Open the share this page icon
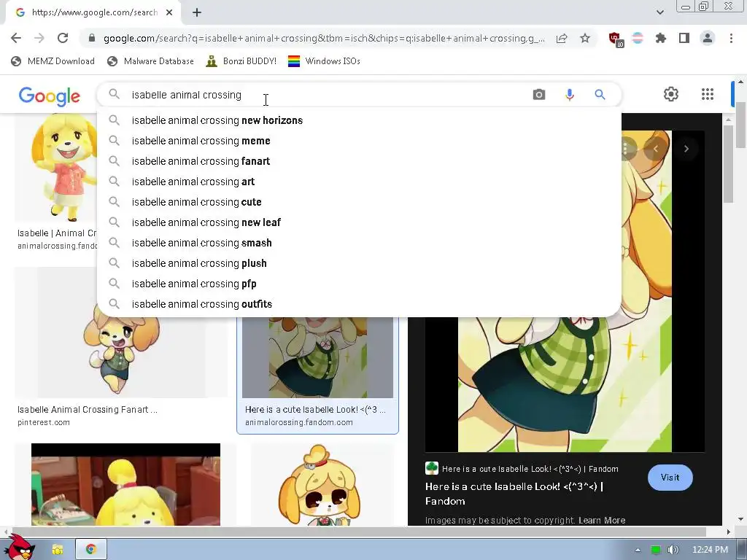The image size is (747, 560). pyautogui.click(x=562, y=39)
